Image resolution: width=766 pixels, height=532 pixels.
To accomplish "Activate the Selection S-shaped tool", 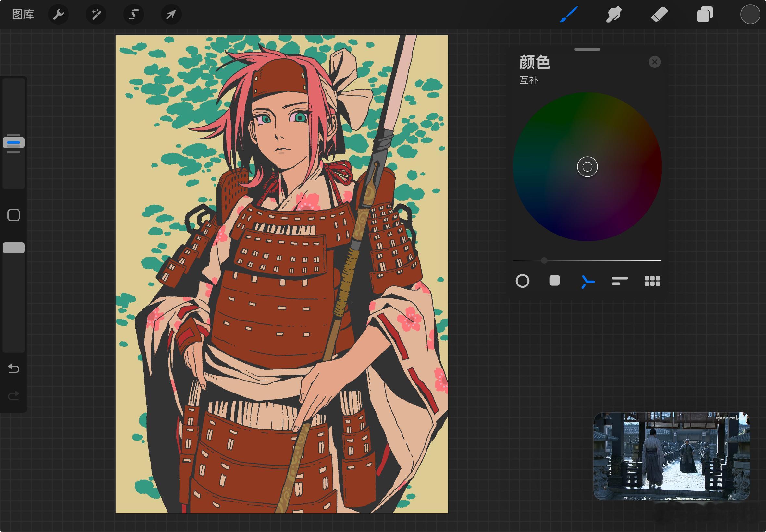I will click(134, 14).
